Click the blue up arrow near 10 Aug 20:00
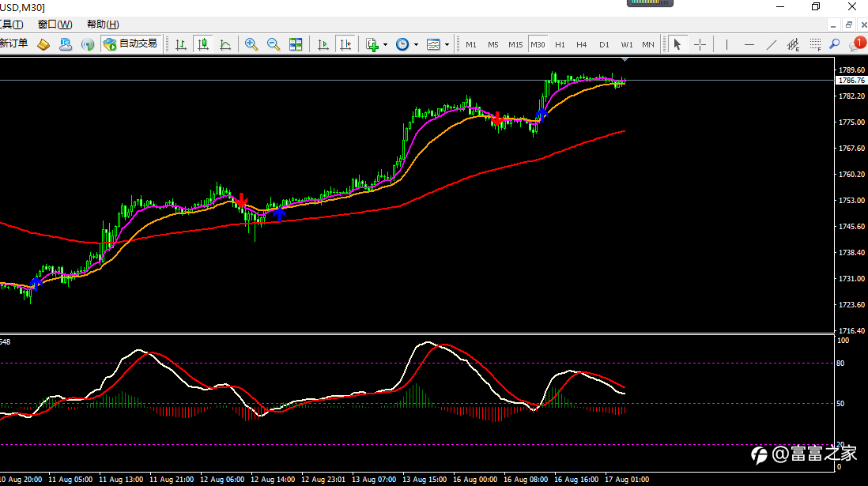The image size is (868, 486). (36, 284)
